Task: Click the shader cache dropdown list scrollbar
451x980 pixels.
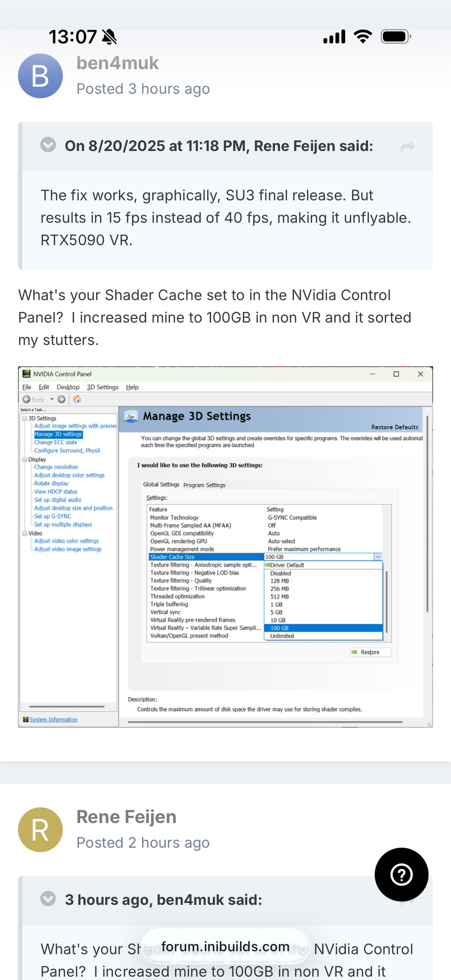Action: 387,601
